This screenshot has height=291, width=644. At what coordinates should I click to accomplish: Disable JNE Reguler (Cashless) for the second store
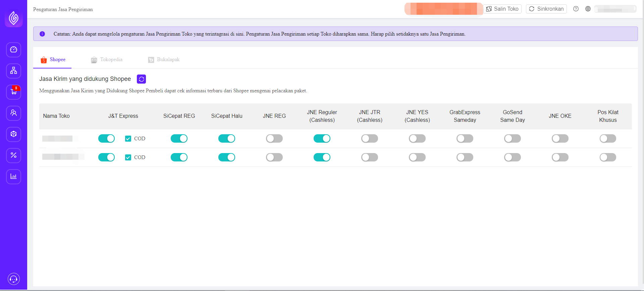[322, 157]
